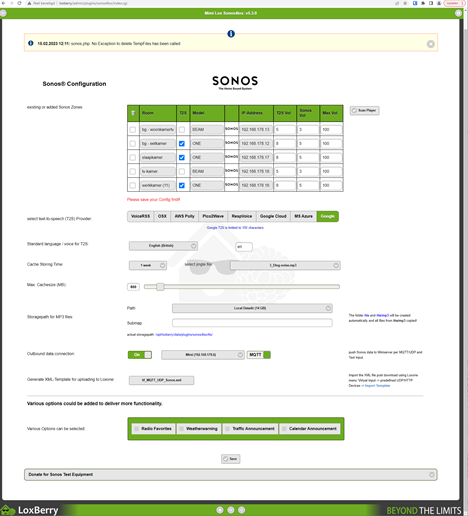468x516 pixels.
Task: Click the header button right of the title
Action: [458, 13]
